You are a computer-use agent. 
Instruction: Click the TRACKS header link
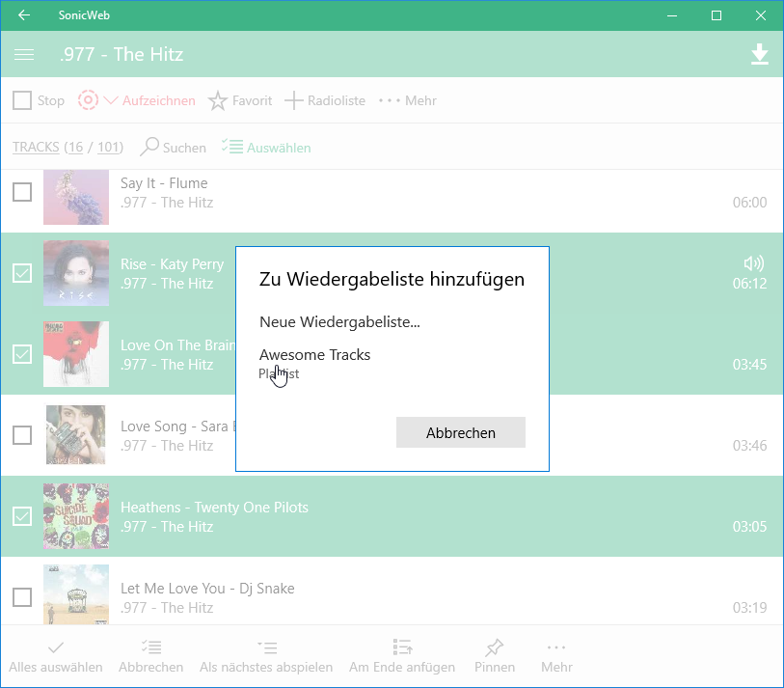point(36,147)
